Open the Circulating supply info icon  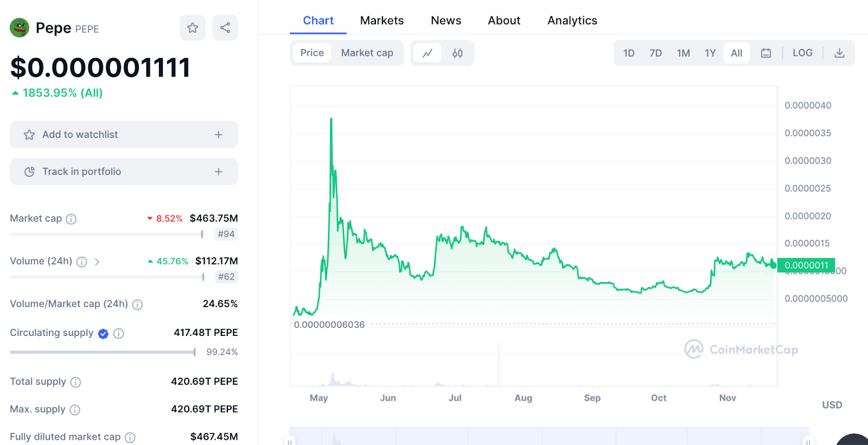pyautogui.click(x=119, y=333)
